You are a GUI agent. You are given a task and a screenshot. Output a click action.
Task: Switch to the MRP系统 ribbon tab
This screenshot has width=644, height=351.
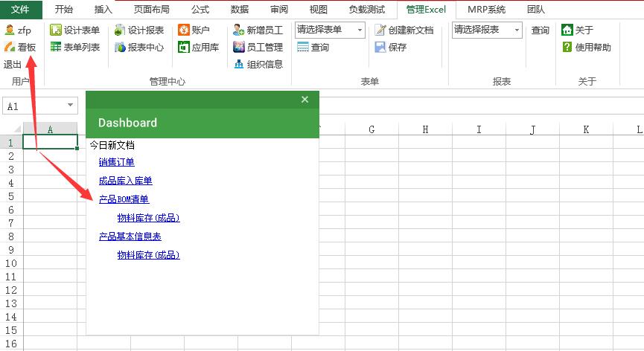click(486, 10)
